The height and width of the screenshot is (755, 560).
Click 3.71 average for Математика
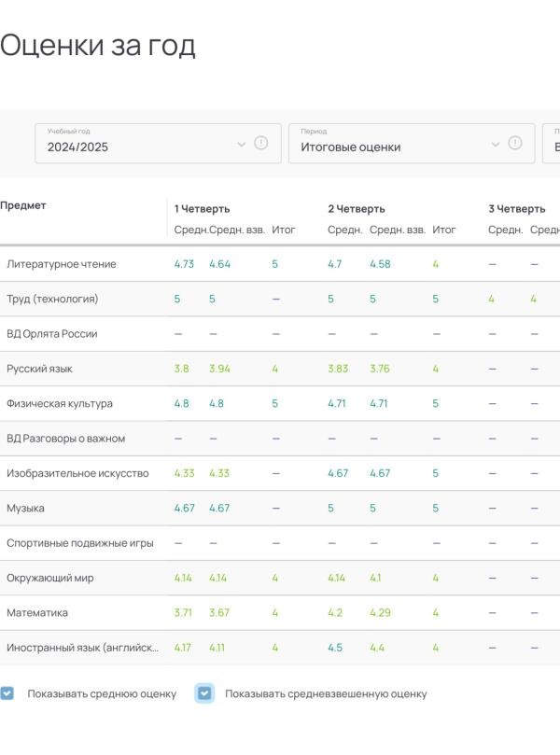pos(183,613)
